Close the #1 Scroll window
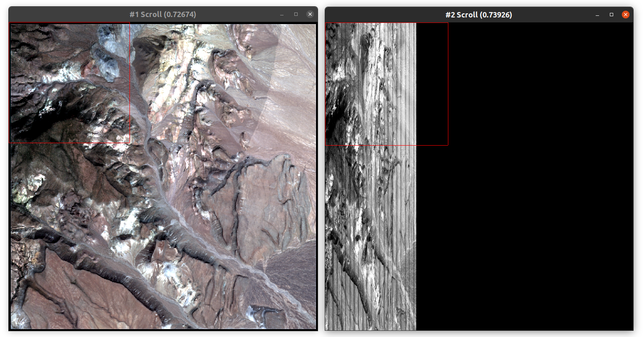 click(310, 14)
